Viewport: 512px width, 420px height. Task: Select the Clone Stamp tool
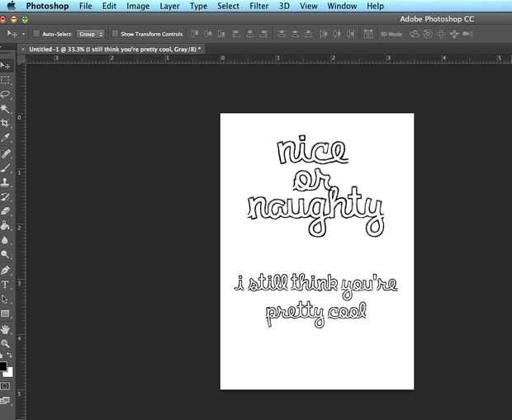pos(5,182)
